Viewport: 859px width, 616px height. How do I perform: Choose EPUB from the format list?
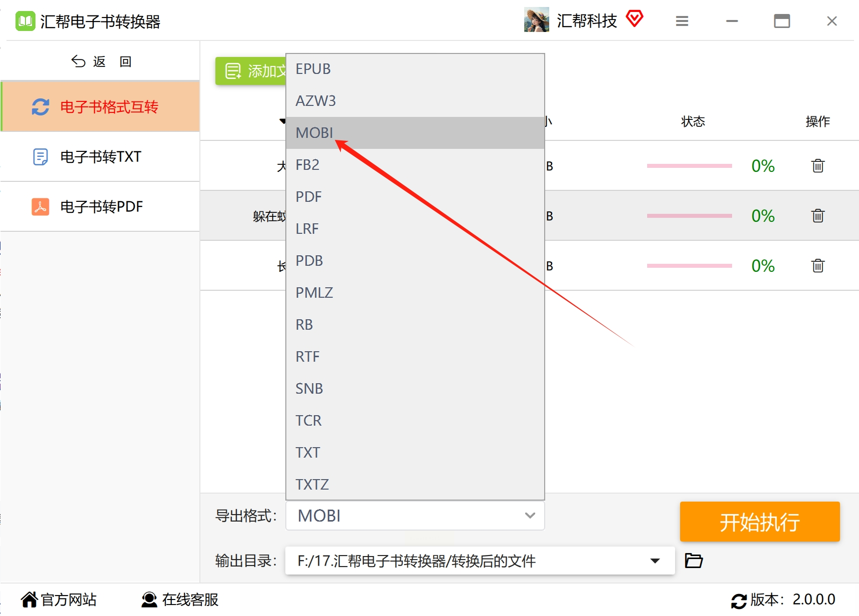point(415,69)
